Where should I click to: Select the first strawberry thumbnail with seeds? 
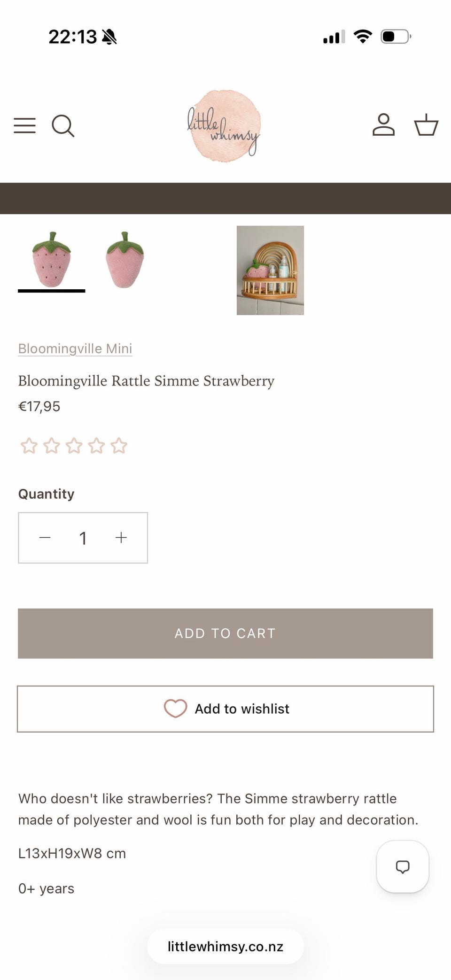(52, 260)
